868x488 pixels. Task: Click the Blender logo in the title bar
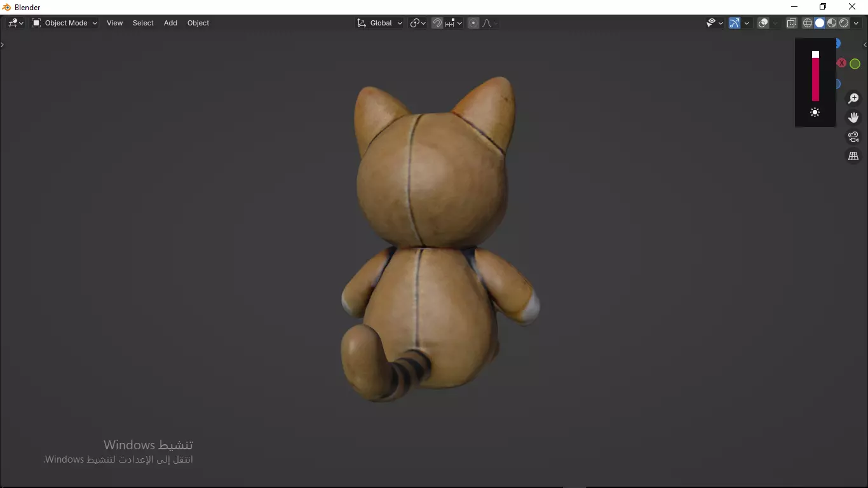[7, 7]
